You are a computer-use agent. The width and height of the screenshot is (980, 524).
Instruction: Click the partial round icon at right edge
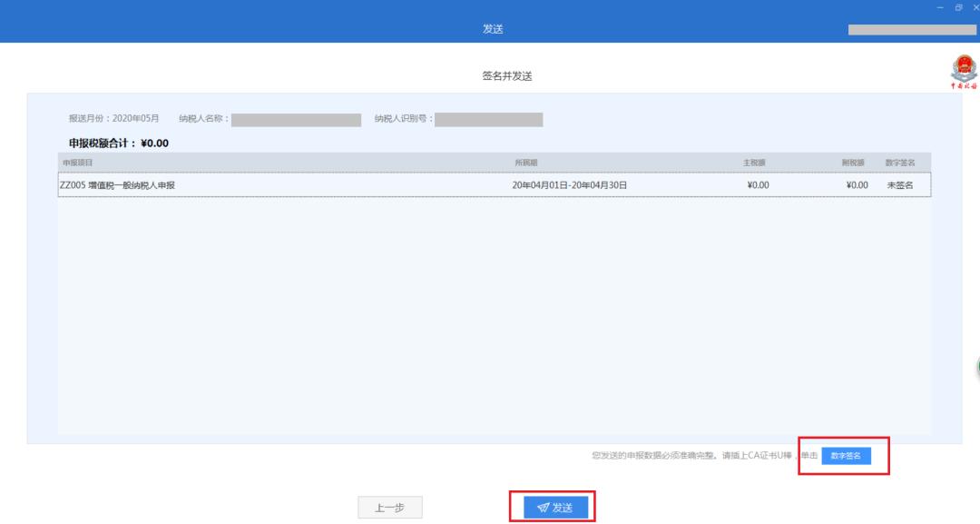coord(977,368)
